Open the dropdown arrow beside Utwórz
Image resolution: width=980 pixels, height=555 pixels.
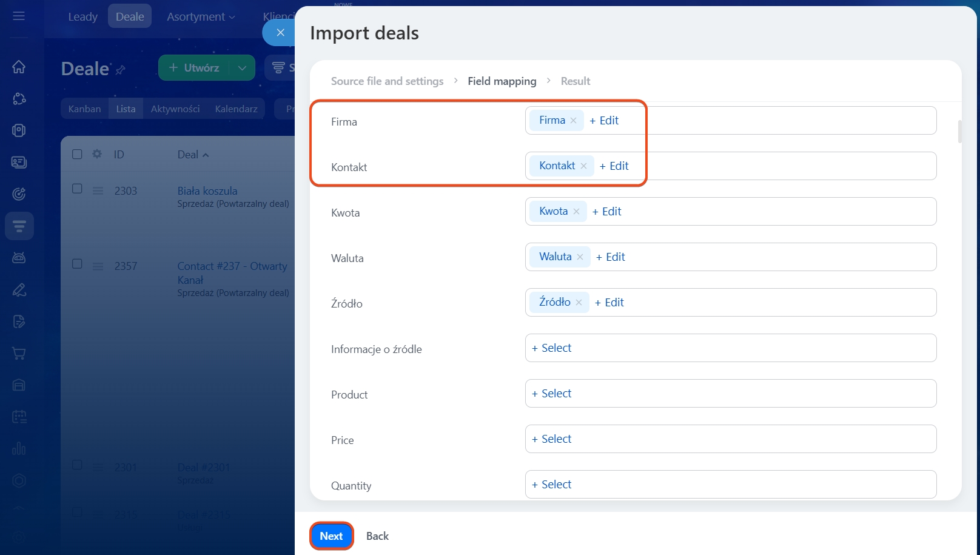click(243, 68)
